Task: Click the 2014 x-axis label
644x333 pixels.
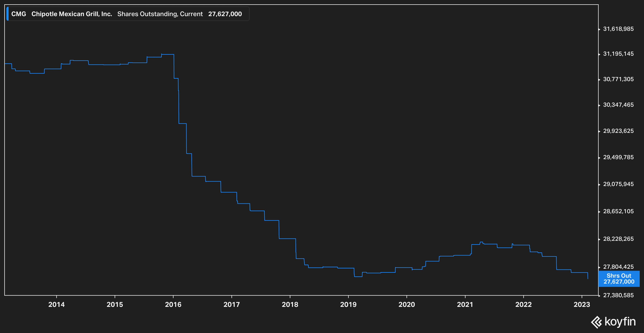Action: [x=57, y=305]
